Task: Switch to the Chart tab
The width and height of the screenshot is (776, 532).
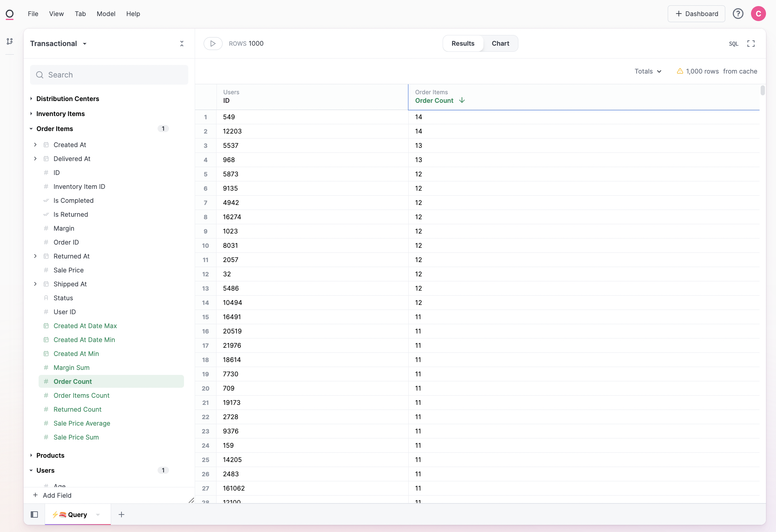Action: point(500,44)
